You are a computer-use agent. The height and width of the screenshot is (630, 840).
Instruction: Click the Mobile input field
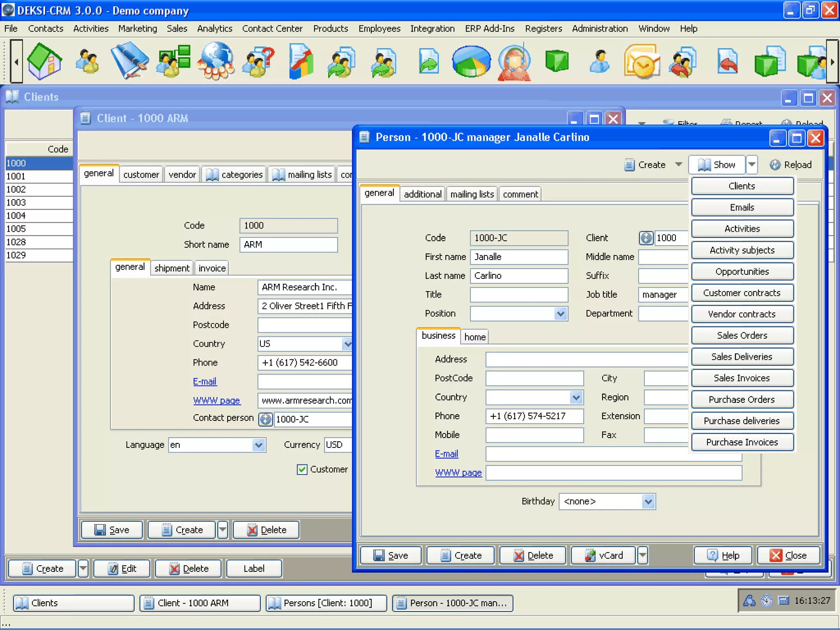[534, 435]
